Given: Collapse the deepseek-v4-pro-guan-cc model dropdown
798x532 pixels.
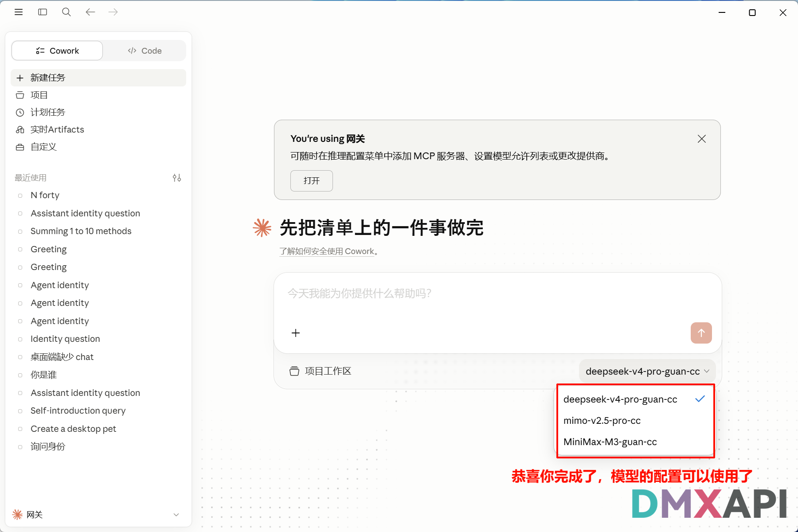Looking at the screenshot, I should (647, 371).
